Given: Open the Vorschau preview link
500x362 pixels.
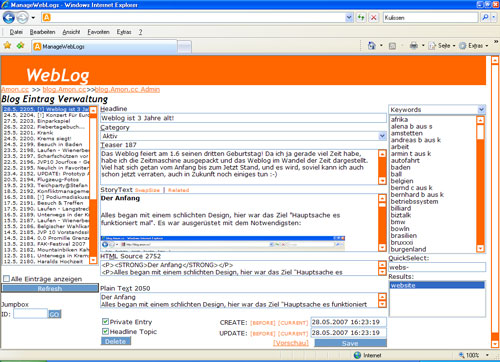Looking at the screenshot, I should pyautogui.click(x=291, y=343).
